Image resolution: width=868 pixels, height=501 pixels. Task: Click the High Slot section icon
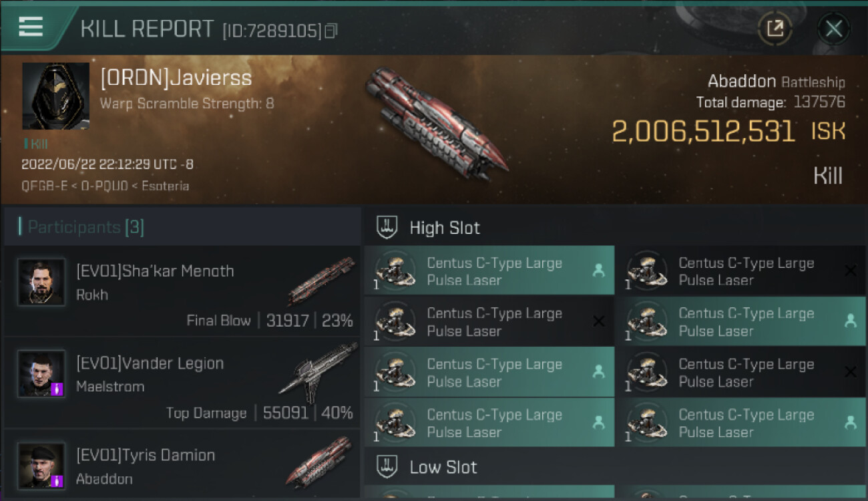[387, 227]
